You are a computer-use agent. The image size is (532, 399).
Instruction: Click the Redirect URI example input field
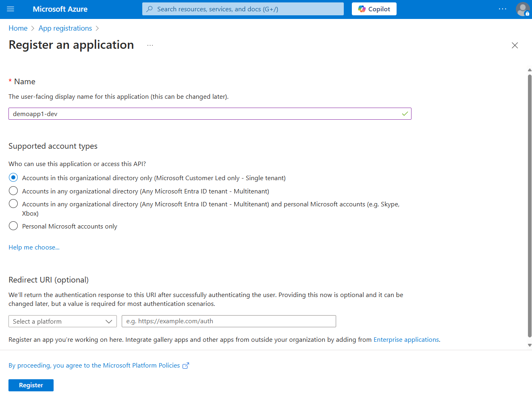229,321
